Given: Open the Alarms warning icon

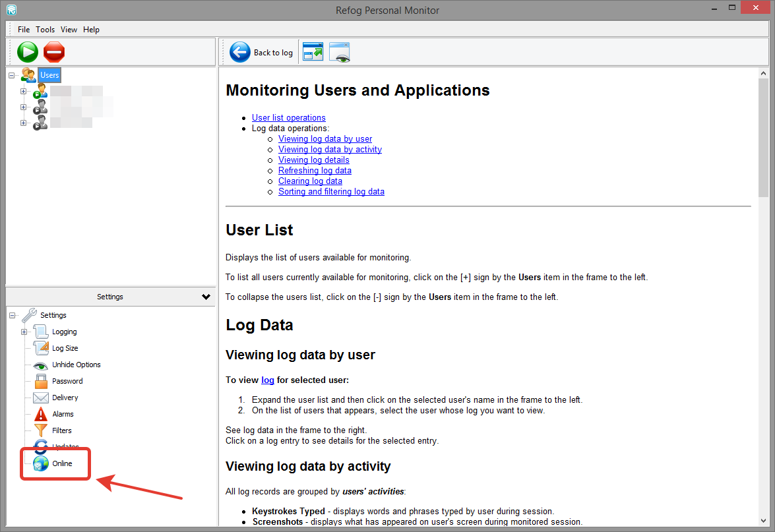Looking at the screenshot, I should coord(40,414).
